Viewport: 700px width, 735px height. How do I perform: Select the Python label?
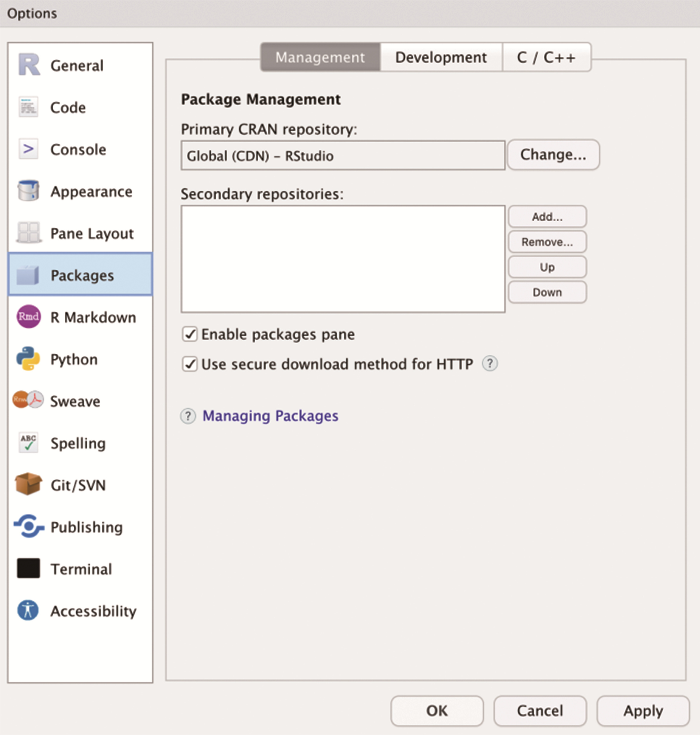coord(74,360)
